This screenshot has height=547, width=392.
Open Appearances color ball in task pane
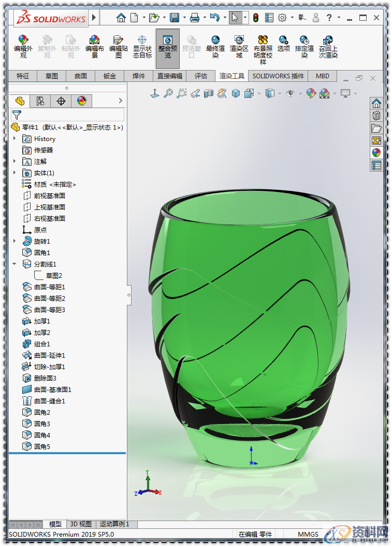[x=376, y=153]
